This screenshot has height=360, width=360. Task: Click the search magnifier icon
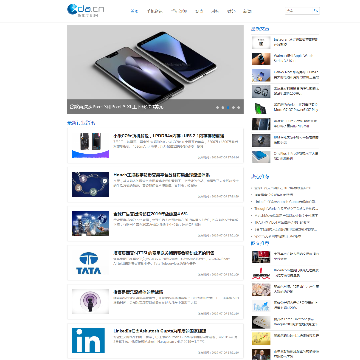316,11
